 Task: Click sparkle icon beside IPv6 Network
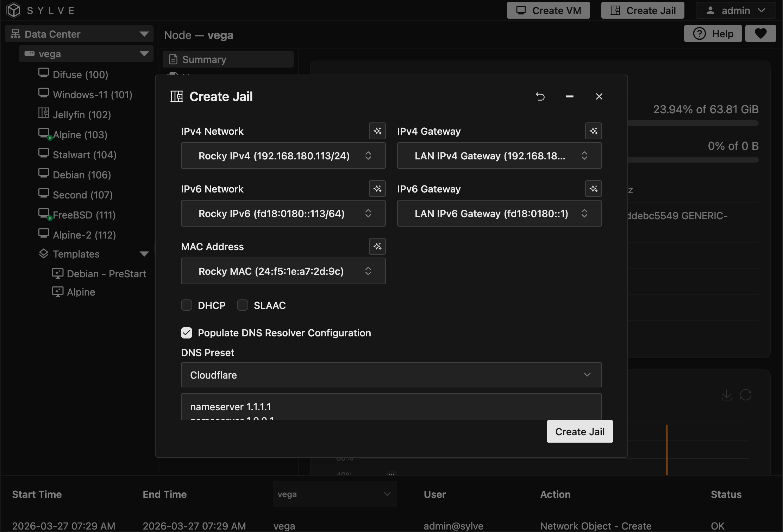(x=377, y=189)
